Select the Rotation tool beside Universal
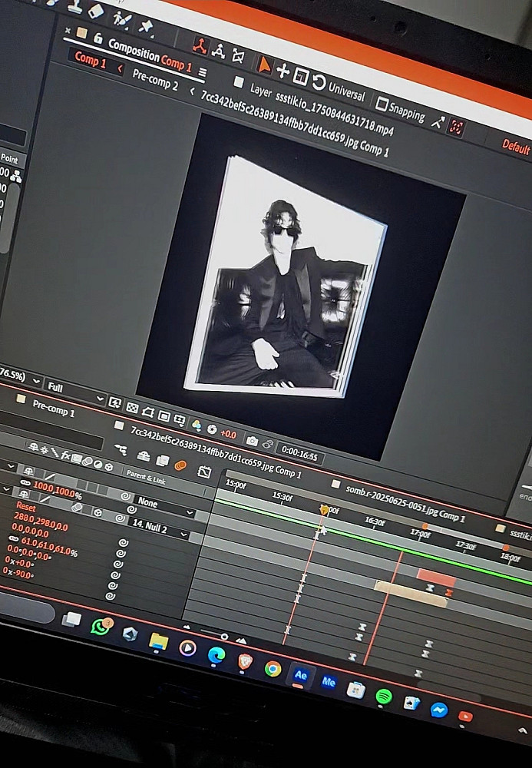The image size is (532, 768). tap(319, 81)
